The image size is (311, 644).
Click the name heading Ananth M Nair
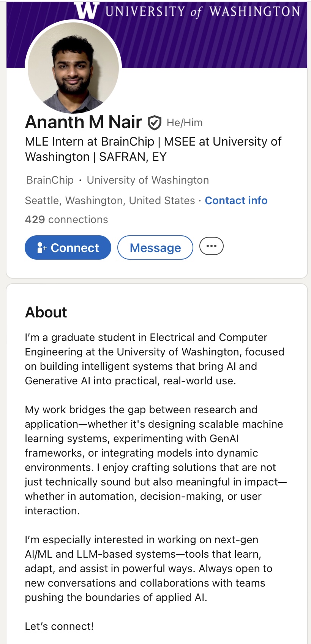coord(84,122)
